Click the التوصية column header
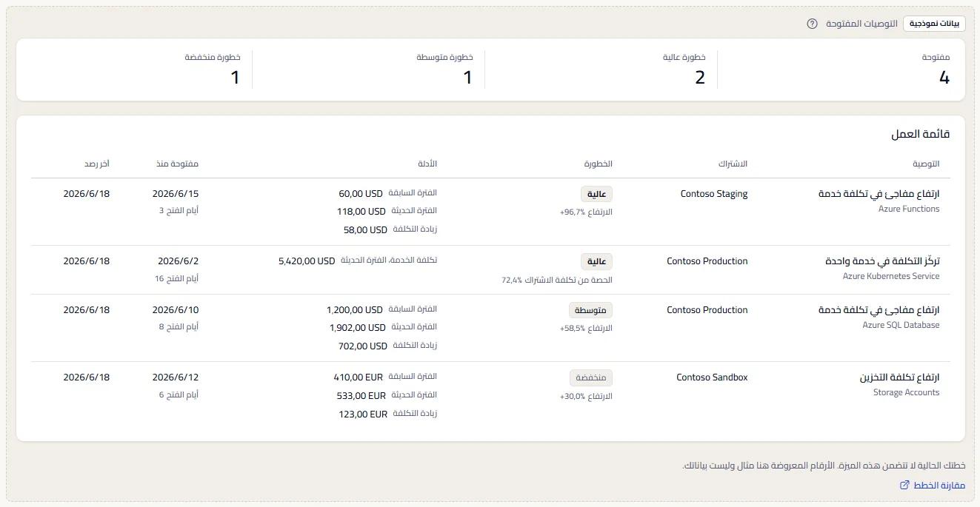 click(x=926, y=164)
